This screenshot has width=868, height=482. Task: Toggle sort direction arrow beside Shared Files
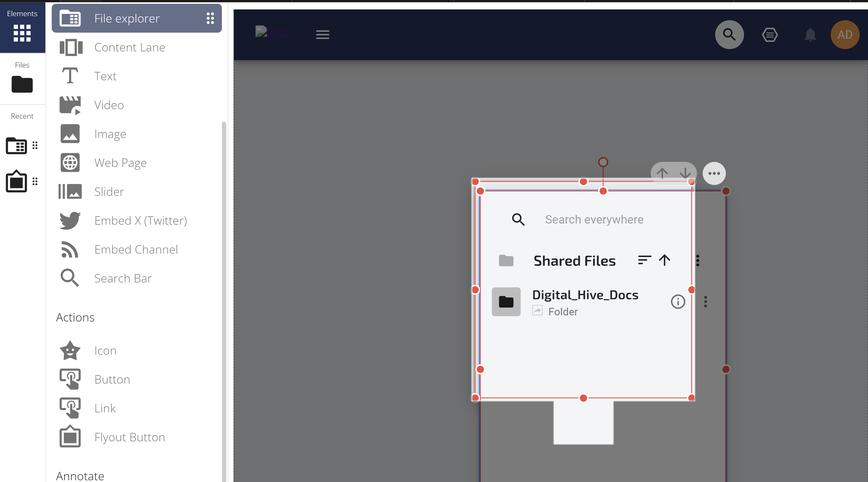(x=665, y=260)
